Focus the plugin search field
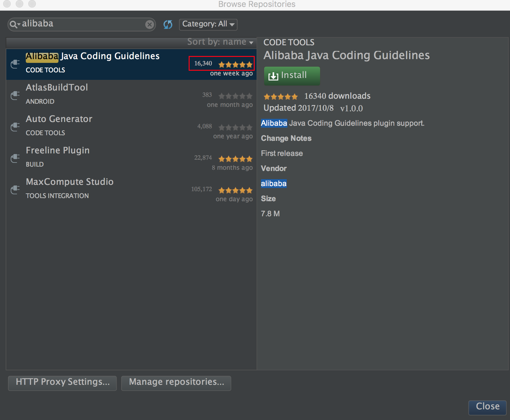The height and width of the screenshot is (420, 510). 82,24
